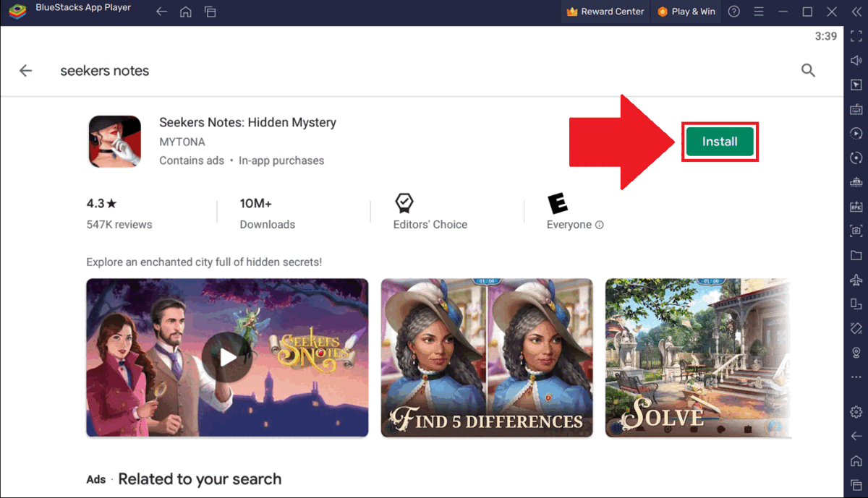Open the media folder icon in sidebar
The image size is (868, 498).
856,255
